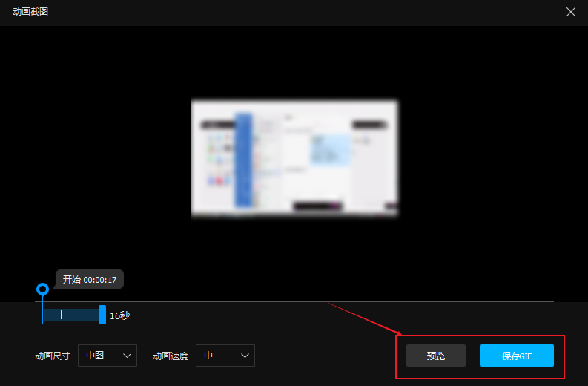Click the 动画尺寸 label
588x386 pixels.
coord(53,356)
